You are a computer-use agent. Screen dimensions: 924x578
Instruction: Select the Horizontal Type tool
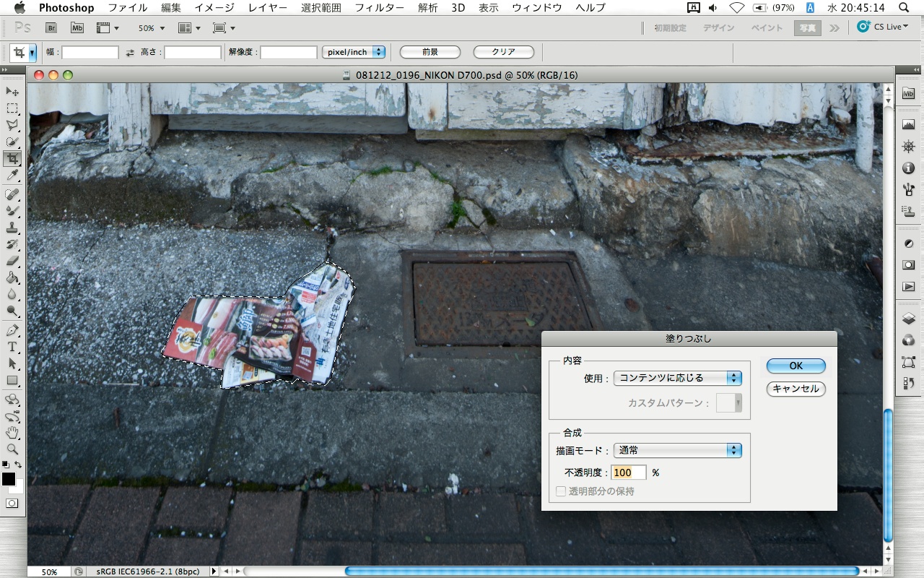tap(13, 347)
